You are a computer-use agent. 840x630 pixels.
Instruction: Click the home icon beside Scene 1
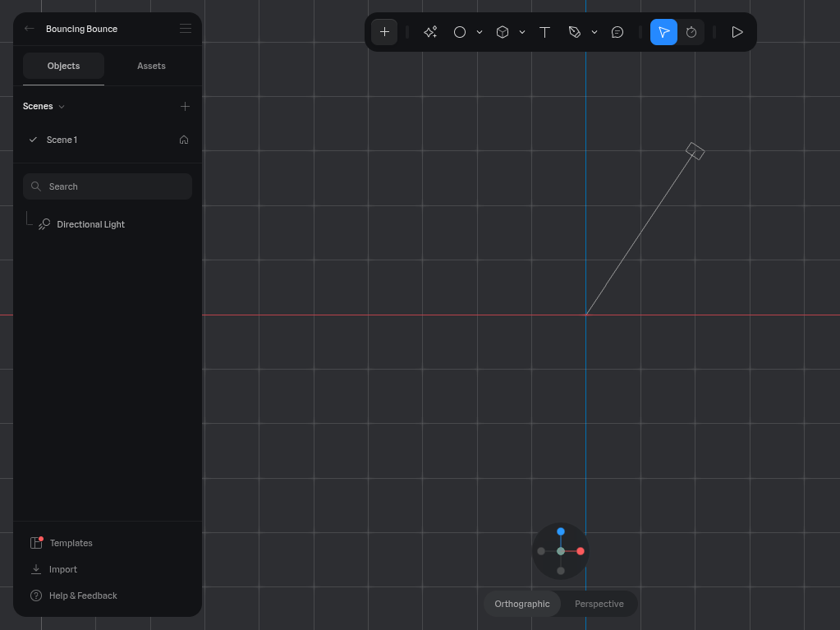click(x=184, y=140)
